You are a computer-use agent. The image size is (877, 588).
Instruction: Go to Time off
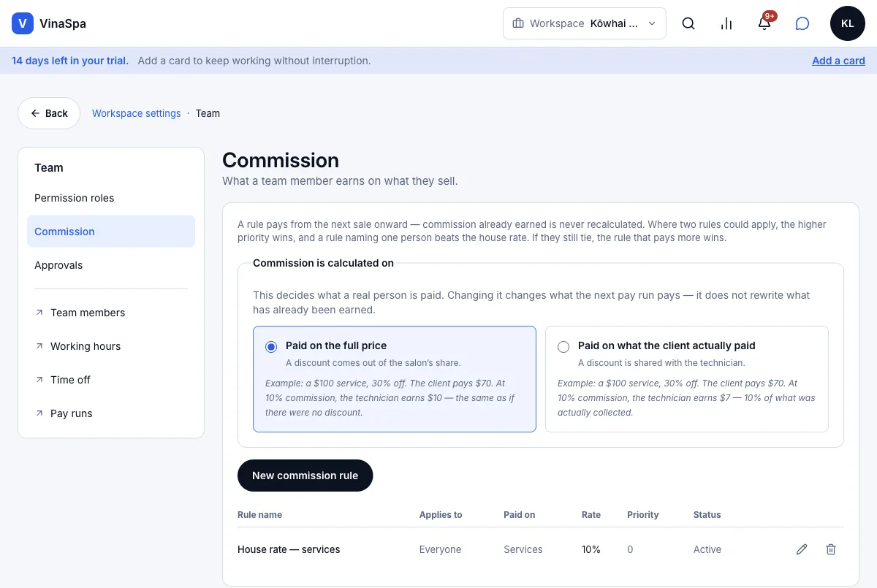(111, 380)
